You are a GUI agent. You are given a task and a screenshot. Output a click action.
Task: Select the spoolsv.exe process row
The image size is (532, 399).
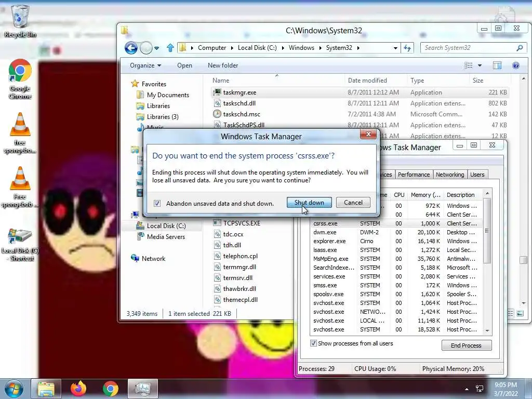click(x=396, y=294)
